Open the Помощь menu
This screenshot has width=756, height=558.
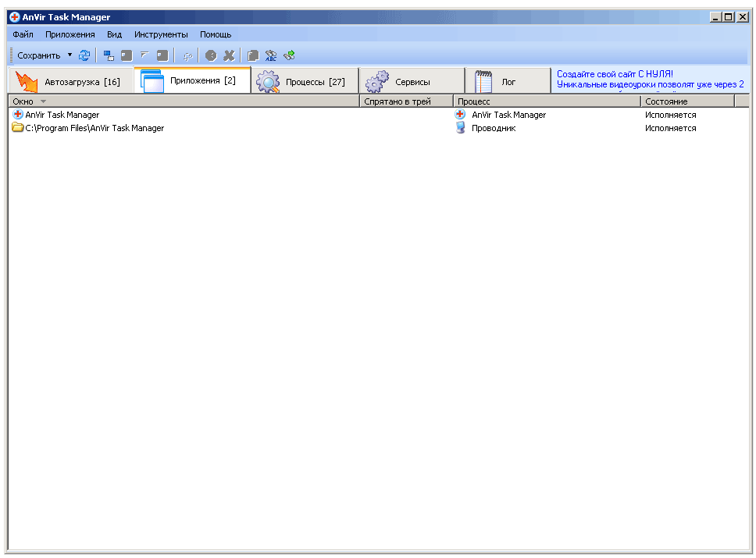click(x=216, y=34)
